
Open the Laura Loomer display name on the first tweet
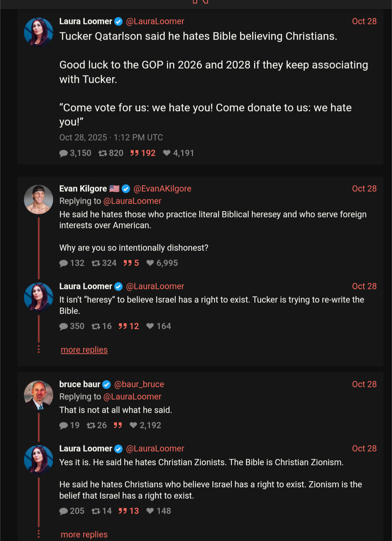click(86, 21)
